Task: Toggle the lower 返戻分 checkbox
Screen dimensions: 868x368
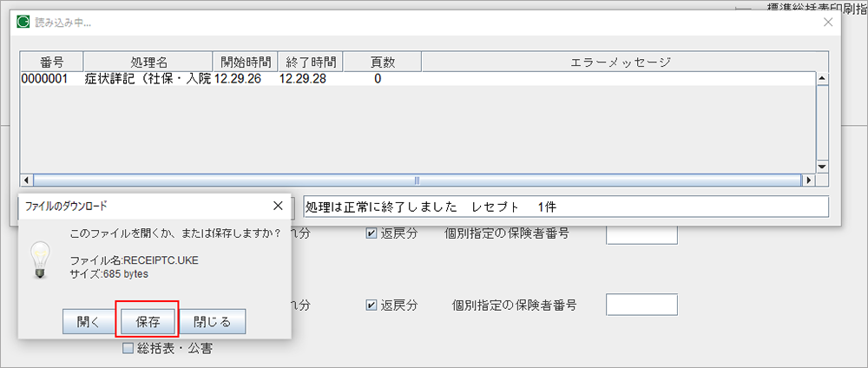Action: point(371,306)
